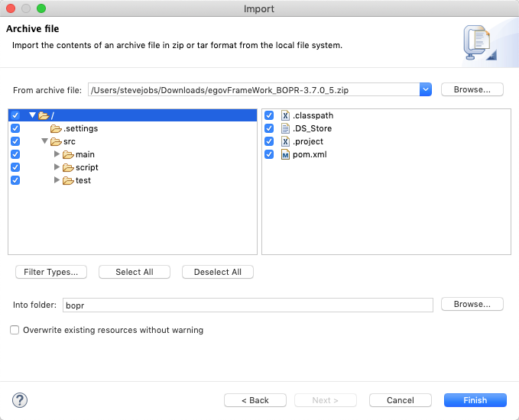Click the test folder icon in tree

point(68,180)
